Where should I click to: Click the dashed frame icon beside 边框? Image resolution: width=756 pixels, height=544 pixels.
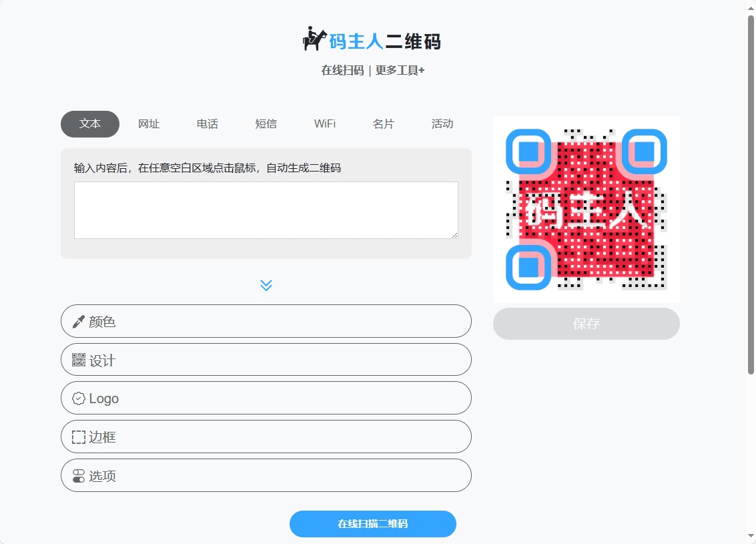point(79,437)
